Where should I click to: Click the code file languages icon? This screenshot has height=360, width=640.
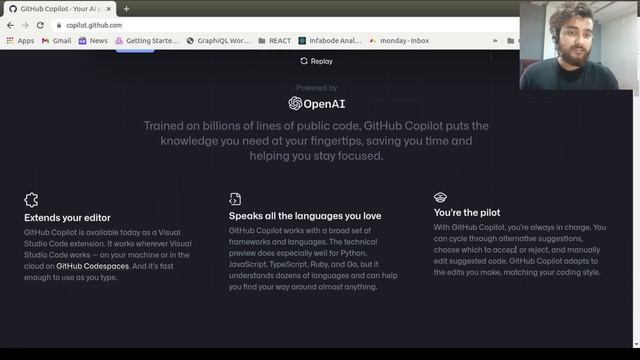(x=235, y=199)
